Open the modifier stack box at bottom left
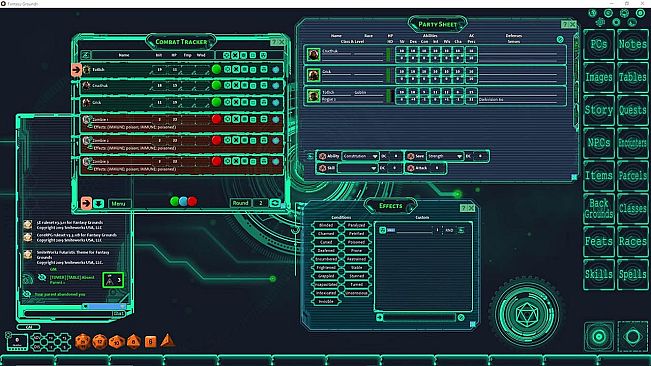 [x=17, y=342]
